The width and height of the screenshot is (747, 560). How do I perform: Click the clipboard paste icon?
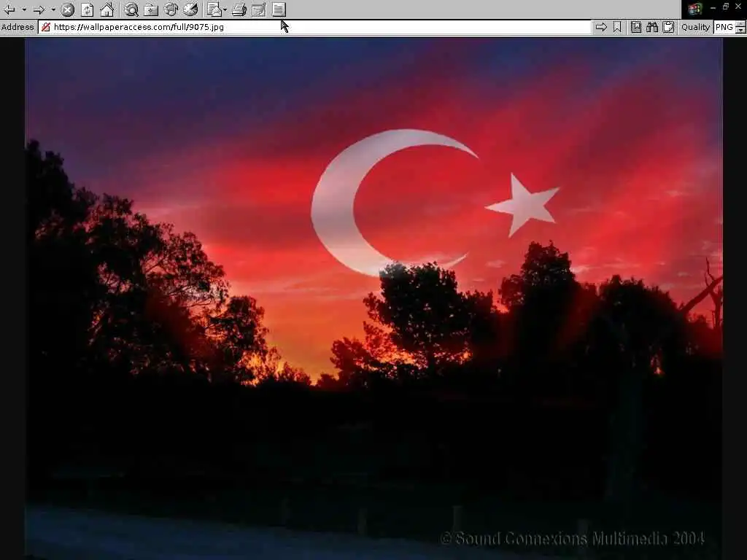click(668, 27)
